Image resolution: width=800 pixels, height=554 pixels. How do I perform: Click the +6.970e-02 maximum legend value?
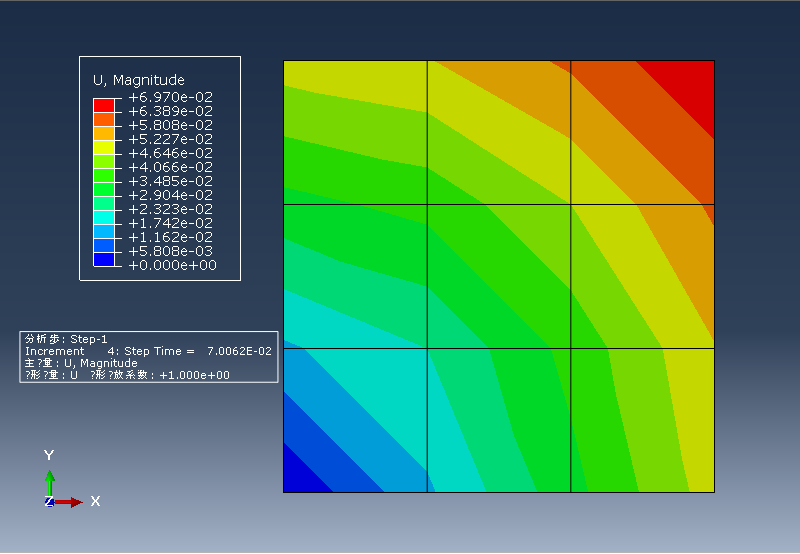[170, 97]
